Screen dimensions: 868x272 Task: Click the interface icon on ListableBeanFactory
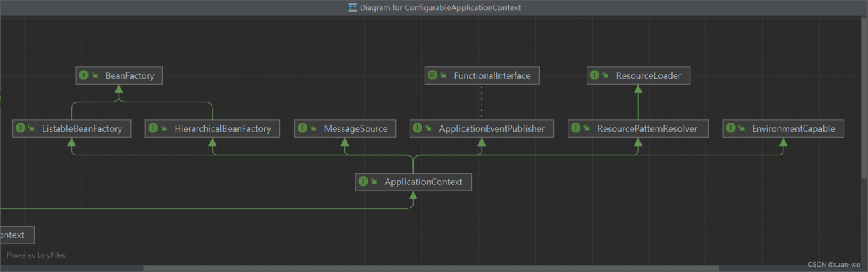point(20,128)
